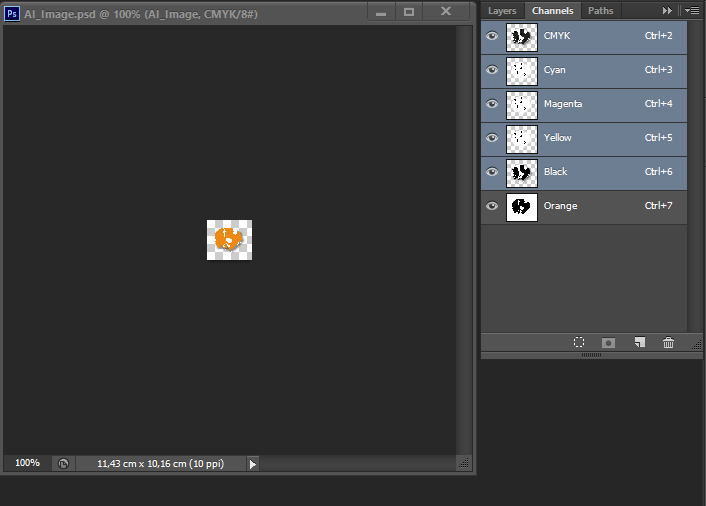Click the document vertical scrollbar

(464, 240)
